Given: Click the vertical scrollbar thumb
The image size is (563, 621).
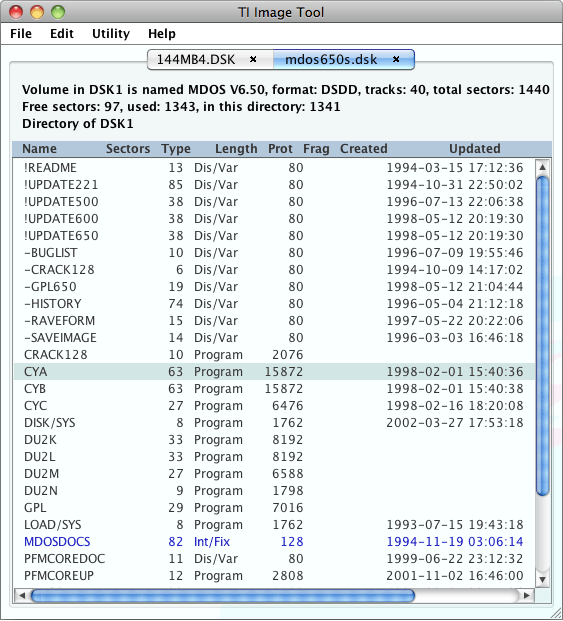Looking at the screenshot, I should [542, 336].
